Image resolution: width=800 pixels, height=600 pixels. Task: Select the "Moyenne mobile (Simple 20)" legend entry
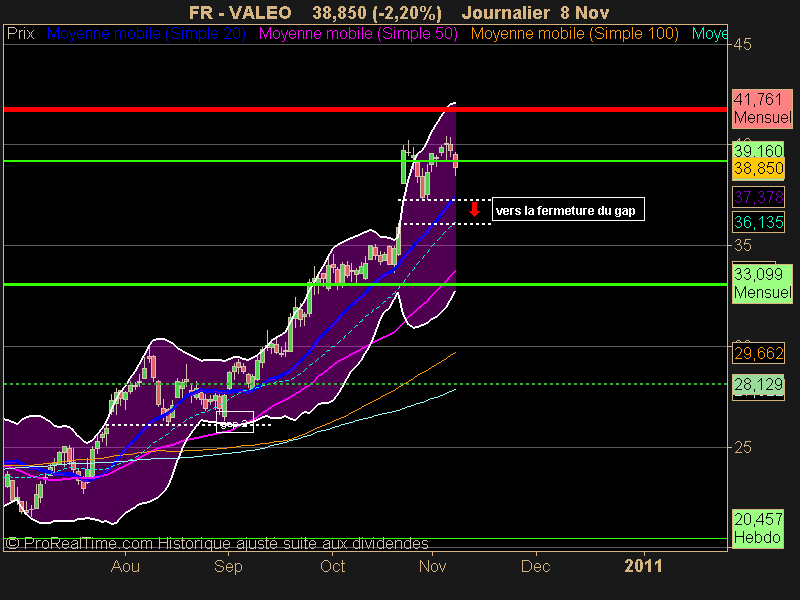pos(146,34)
